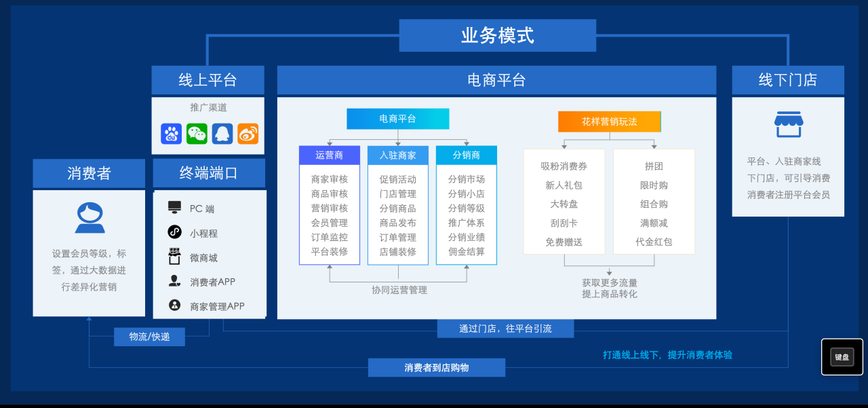This screenshot has height=408, width=868.
Task: Select the 业务模式 title box
Action: (x=498, y=35)
